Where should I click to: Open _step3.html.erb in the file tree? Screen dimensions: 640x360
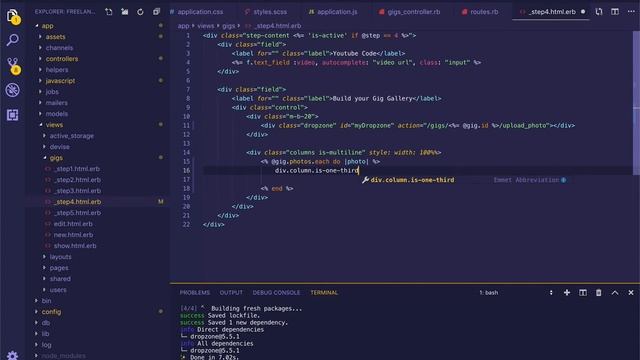[77, 191]
